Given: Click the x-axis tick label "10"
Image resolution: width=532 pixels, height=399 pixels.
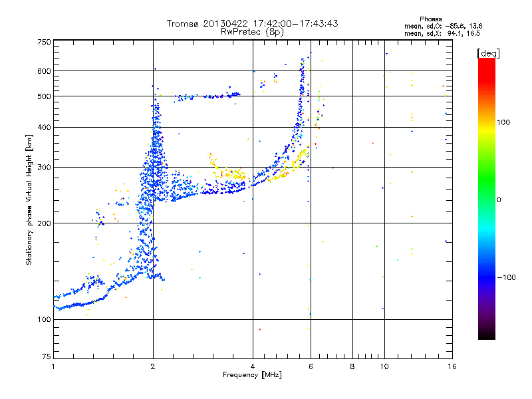Looking at the screenshot, I should pyautogui.click(x=384, y=366).
